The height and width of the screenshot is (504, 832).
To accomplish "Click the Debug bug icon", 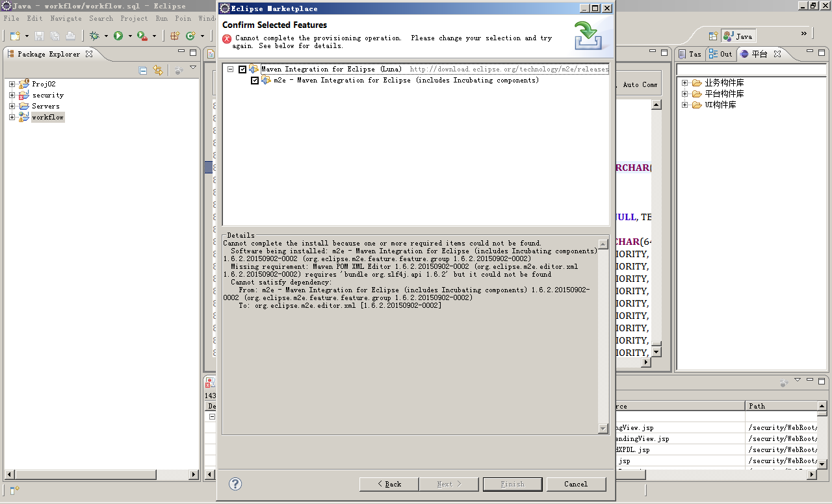I will [94, 36].
